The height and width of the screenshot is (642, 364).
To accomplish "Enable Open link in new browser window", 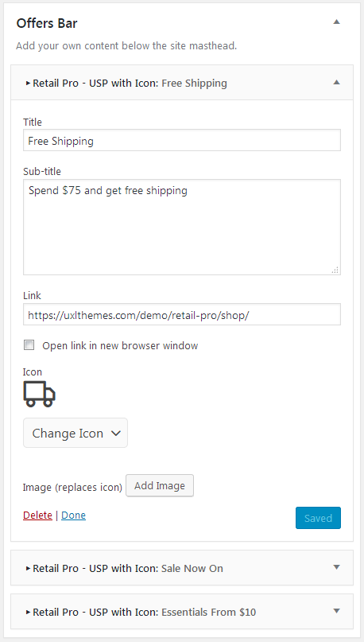I will tap(29, 345).
